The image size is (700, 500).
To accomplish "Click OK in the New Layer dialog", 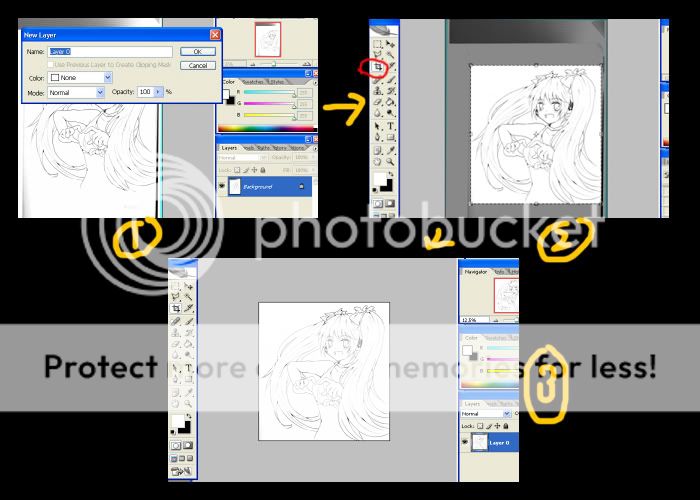I will [x=198, y=51].
